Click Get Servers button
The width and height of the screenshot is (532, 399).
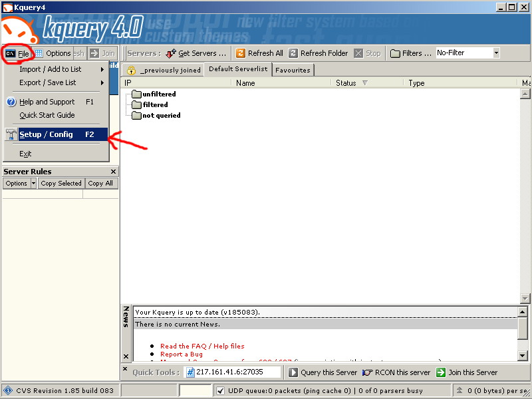(x=196, y=53)
